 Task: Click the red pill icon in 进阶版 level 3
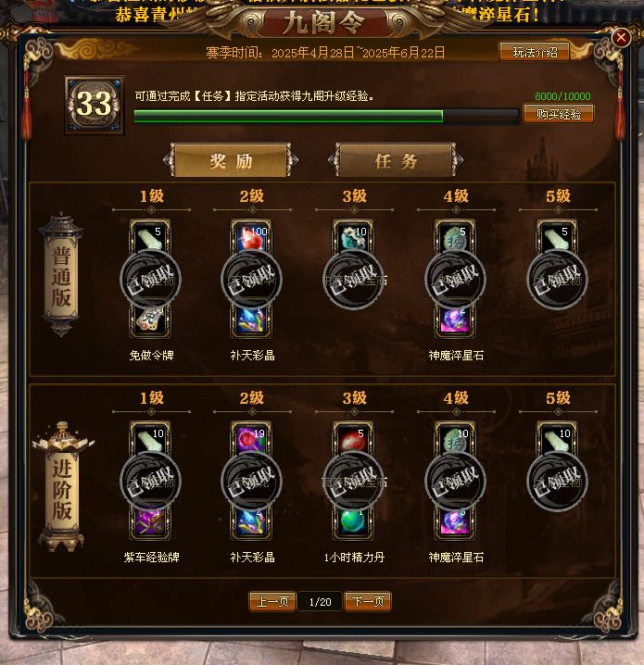click(353, 438)
